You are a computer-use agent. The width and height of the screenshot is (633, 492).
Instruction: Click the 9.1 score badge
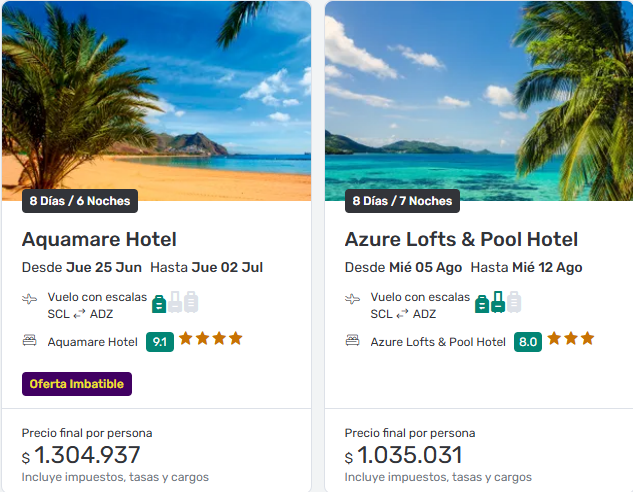tap(159, 342)
